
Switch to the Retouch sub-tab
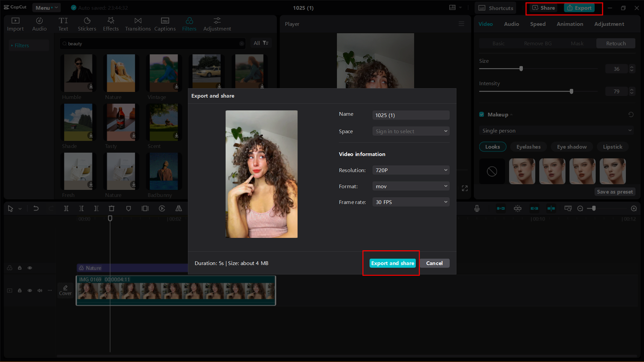(x=616, y=43)
